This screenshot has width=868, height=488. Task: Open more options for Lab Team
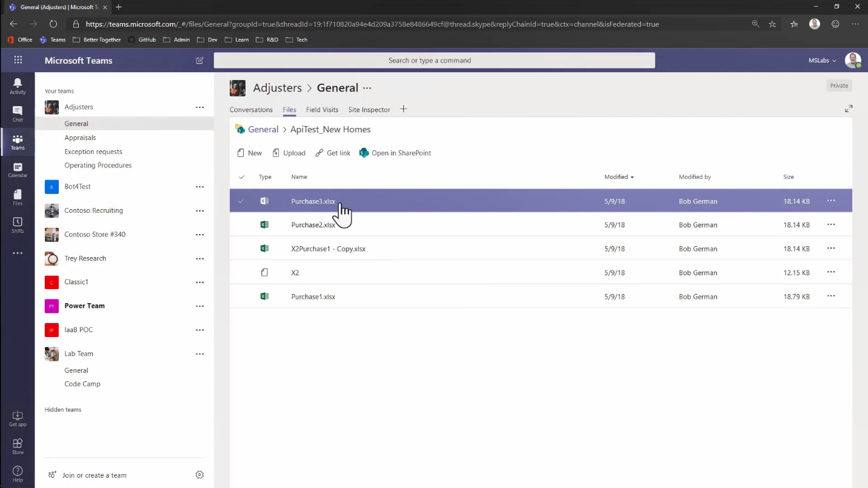coord(199,354)
